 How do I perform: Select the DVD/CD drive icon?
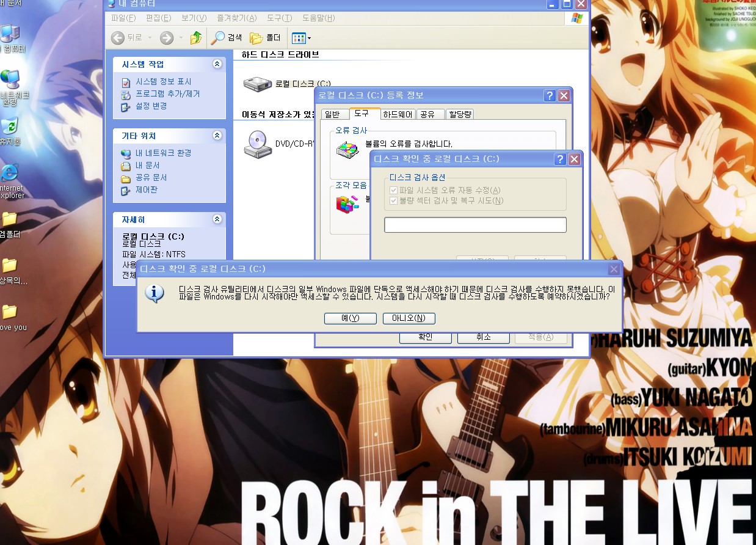[x=257, y=144]
